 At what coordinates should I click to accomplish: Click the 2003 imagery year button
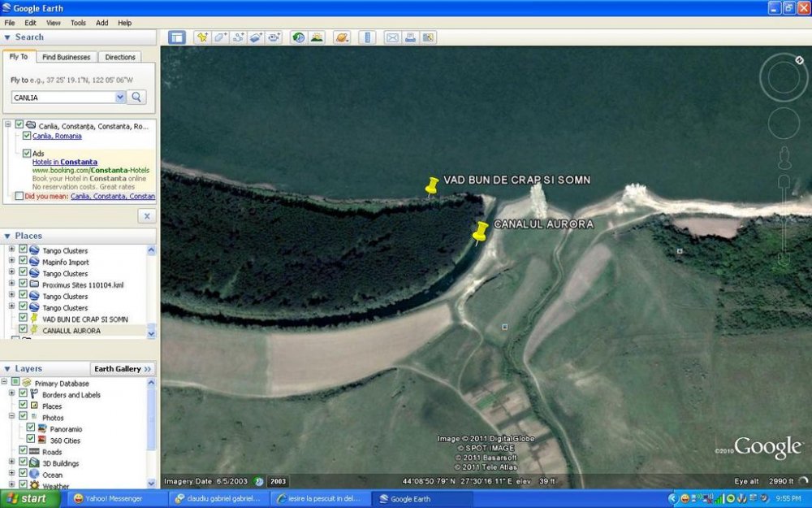[x=278, y=481]
